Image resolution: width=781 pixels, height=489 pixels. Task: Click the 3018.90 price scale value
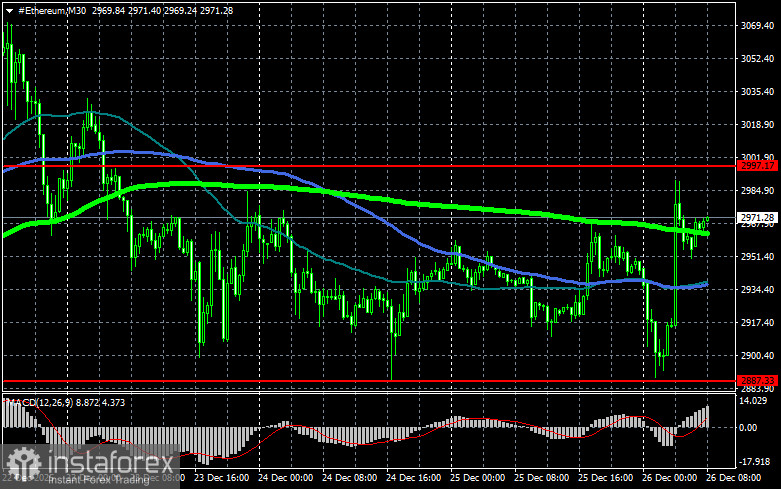click(x=757, y=124)
